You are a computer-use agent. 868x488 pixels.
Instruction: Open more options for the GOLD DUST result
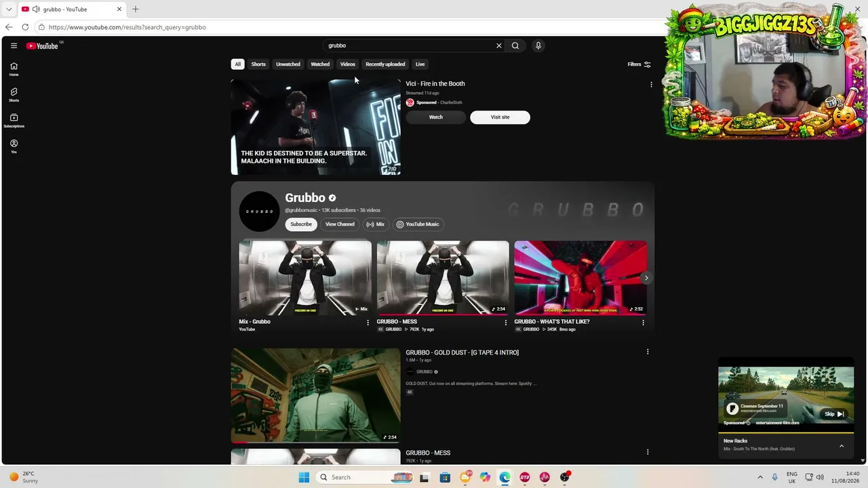[x=648, y=352]
